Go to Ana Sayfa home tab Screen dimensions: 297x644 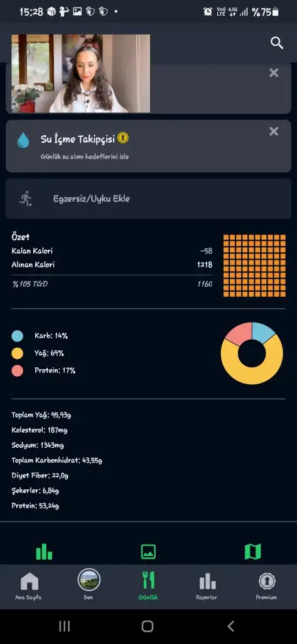click(29, 586)
